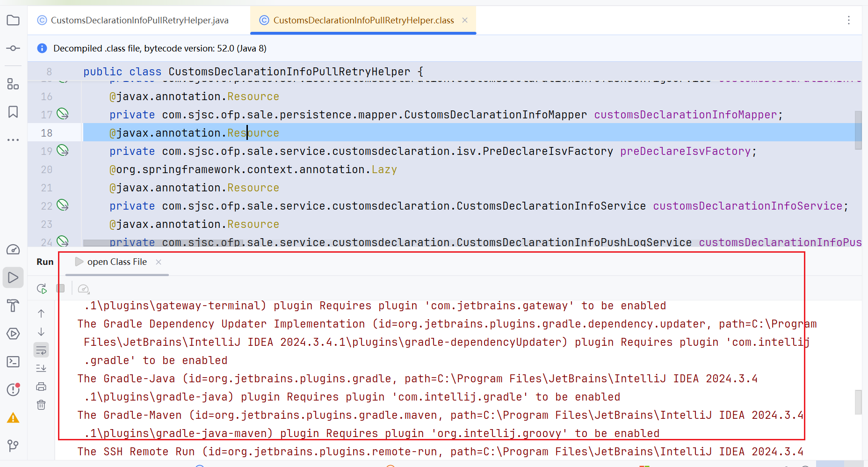Click the editor horizontal scrollbar
The height and width of the screenshot is (467, 868).
click(x=163, y=243)
